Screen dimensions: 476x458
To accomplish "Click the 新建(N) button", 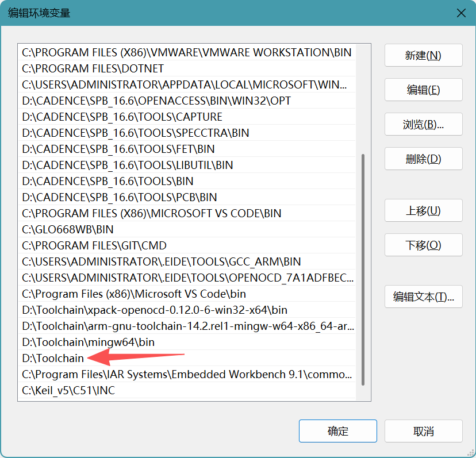I will pos(424,55).
